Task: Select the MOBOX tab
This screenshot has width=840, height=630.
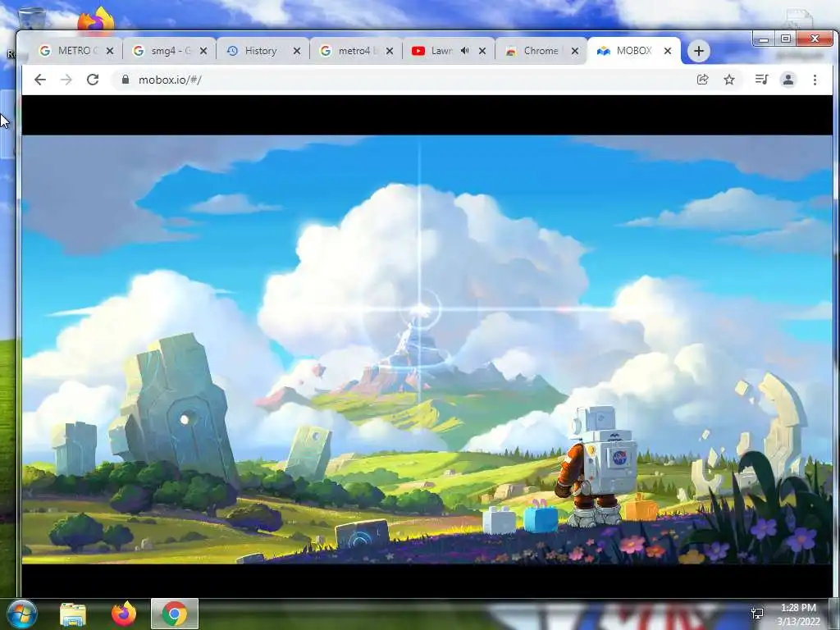Action: click(x=634, y=51)
